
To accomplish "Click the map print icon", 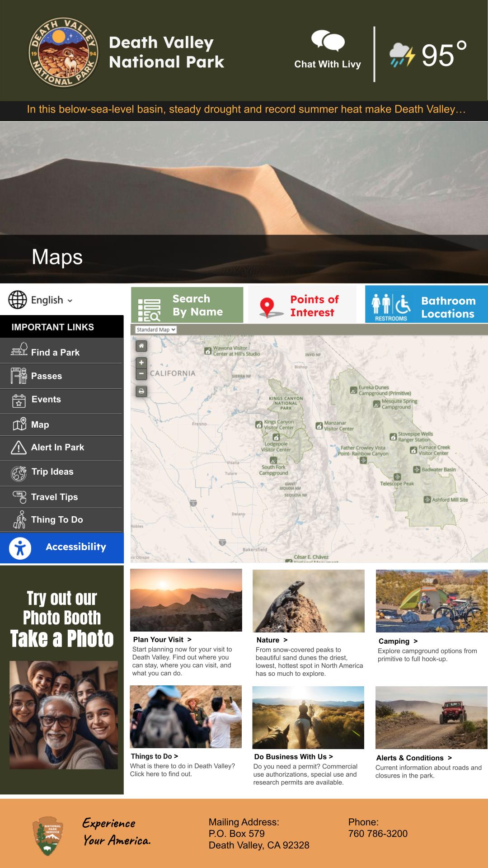I will pyautogui.click(x=141, y=392).
